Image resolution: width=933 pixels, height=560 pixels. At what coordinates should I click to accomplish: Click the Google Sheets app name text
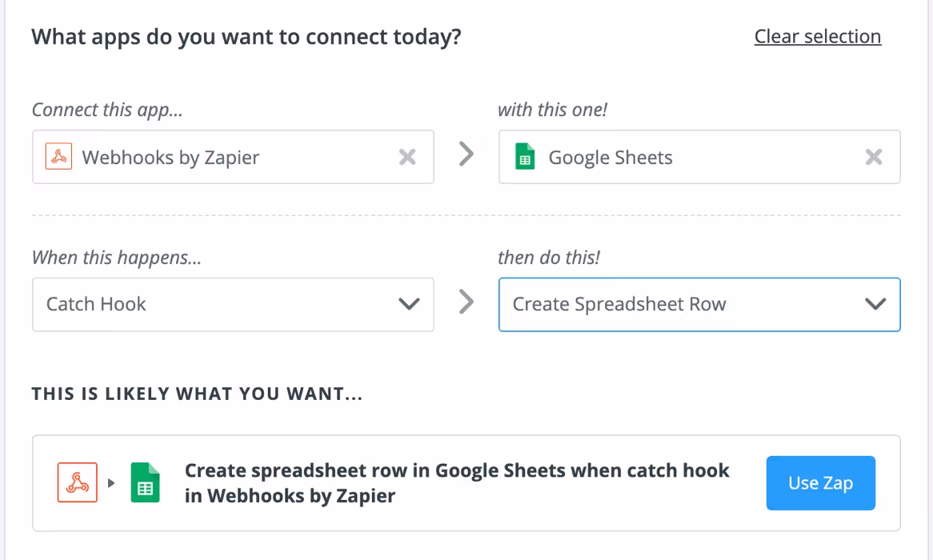pos(611,157)
